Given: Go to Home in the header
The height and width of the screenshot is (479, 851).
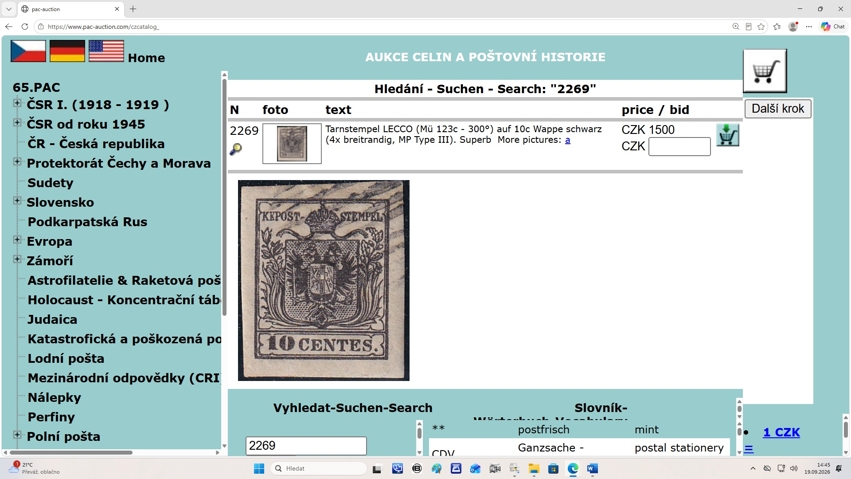Looking at the screenshot, I should (x=147, y=58).
